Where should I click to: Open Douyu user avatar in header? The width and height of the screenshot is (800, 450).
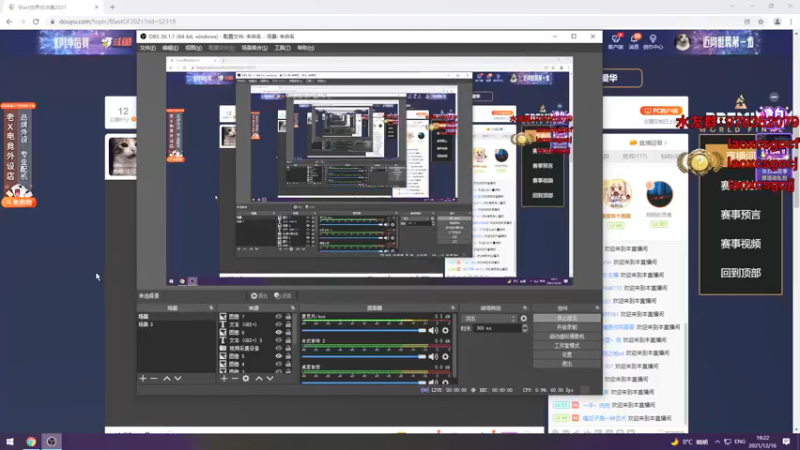point(682,42)
